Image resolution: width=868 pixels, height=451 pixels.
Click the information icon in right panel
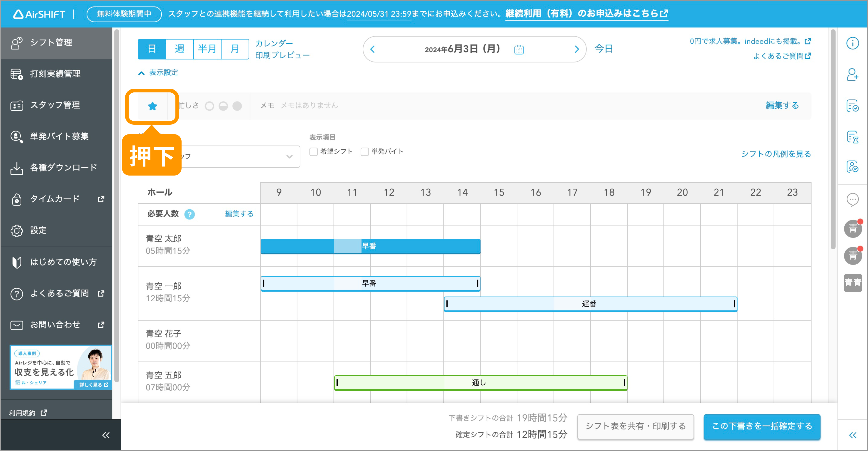coord(853,43)
